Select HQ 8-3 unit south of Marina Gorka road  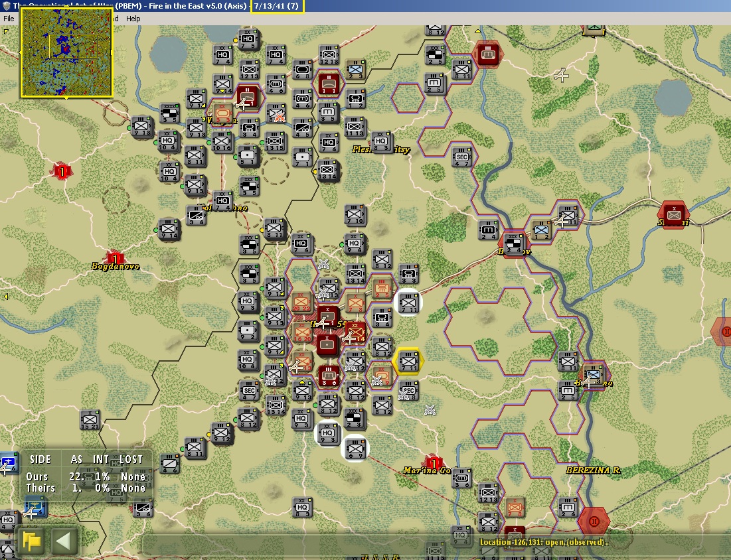pos(302,508)
